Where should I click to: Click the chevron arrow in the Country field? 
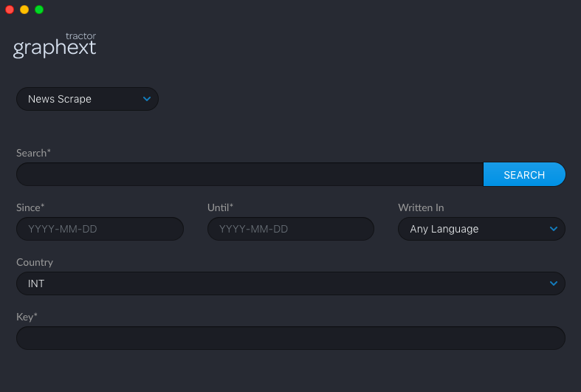[x=554, y=283]
